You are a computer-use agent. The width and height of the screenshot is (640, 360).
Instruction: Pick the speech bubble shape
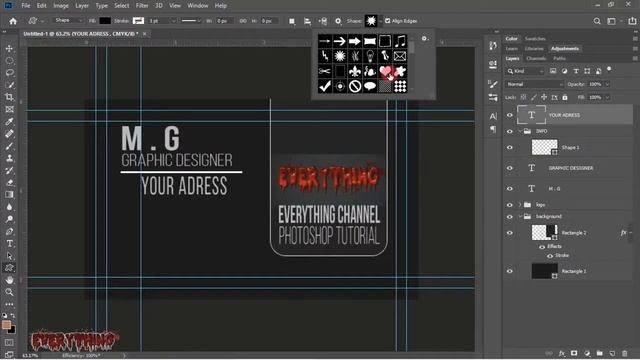click(x=370, y=86)
